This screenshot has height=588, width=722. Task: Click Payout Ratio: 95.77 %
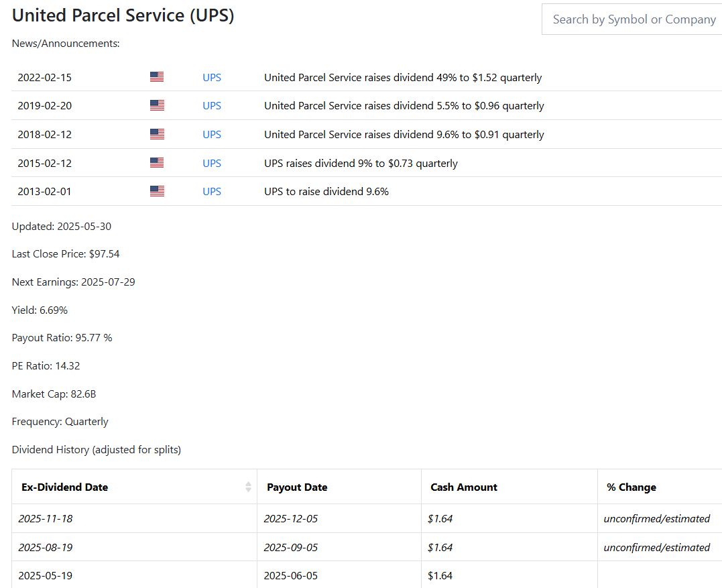[x=62, y=337]
